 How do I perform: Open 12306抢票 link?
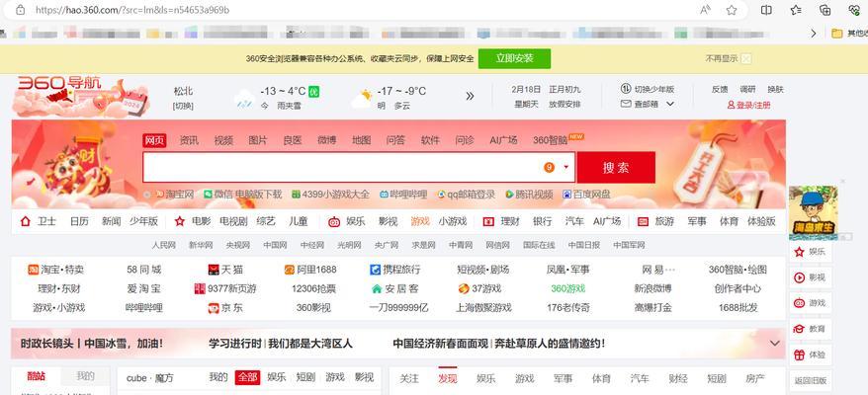click(313, 288)
